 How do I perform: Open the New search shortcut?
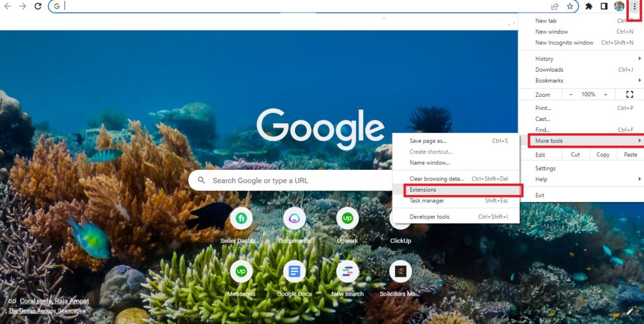(x=347, y=279)
